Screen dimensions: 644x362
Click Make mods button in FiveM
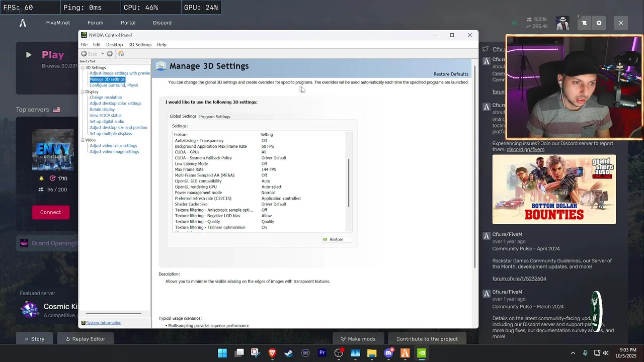tap(358, 339)
